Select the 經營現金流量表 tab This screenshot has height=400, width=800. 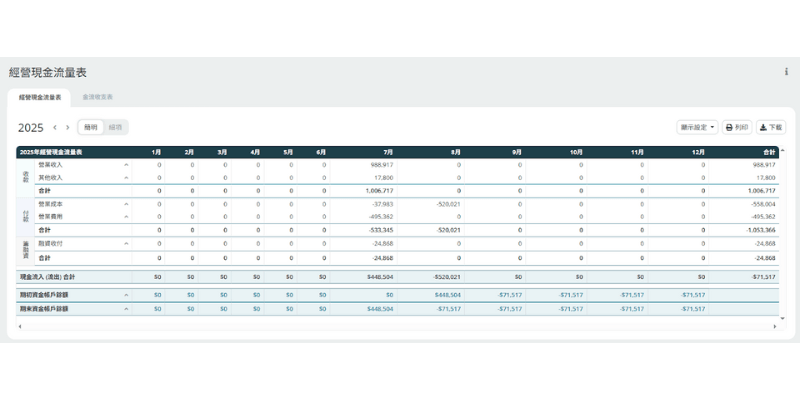click(40, 98)
